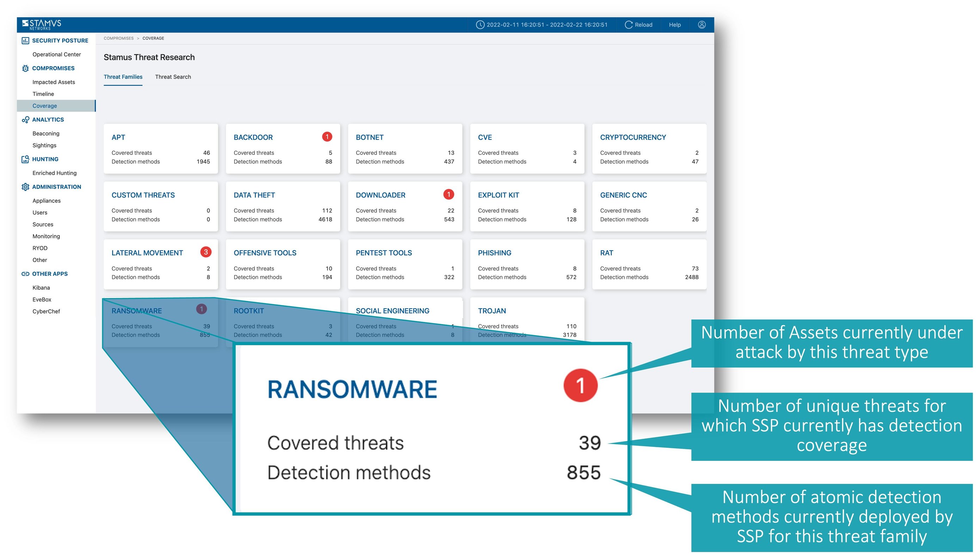Click the Help button
980x559 pixels.
(x=675, y=25)
